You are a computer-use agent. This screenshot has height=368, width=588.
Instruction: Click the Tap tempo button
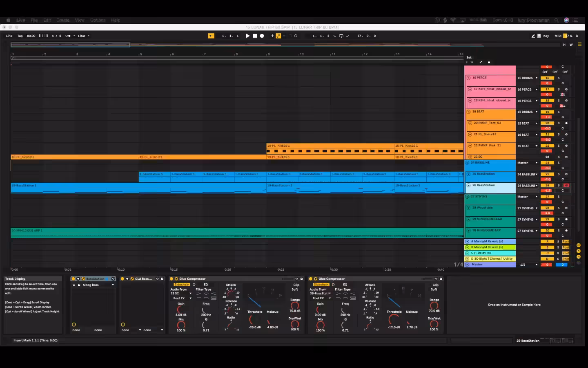[20, 36]
